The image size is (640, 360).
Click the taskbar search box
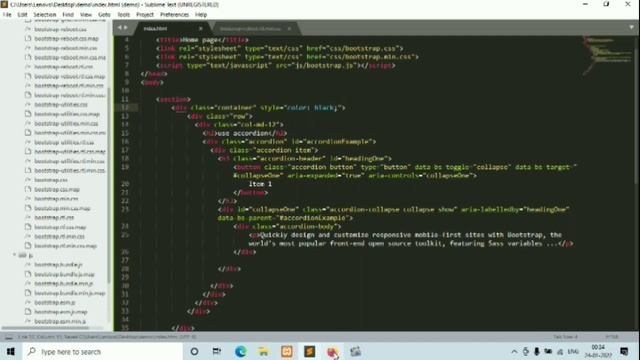pyautogui.click(x=102, y=351)
